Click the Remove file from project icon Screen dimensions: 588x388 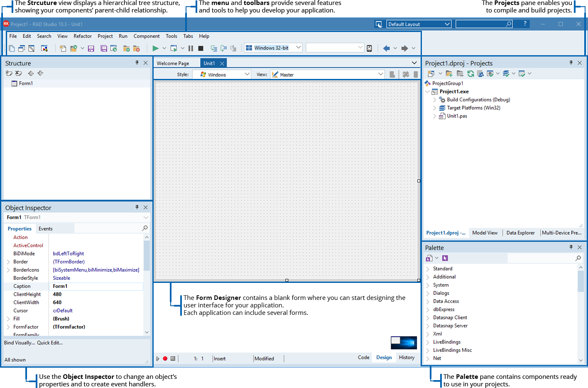click(x=136, y=49)
